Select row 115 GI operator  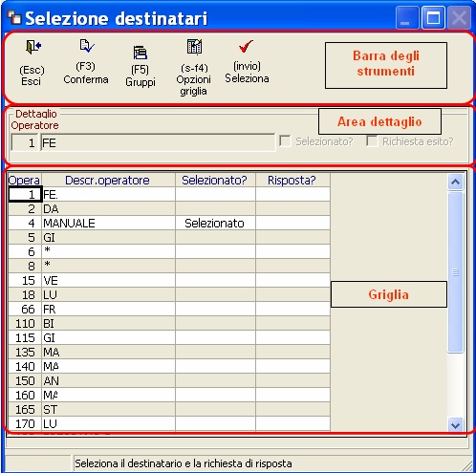coord(169,337)
